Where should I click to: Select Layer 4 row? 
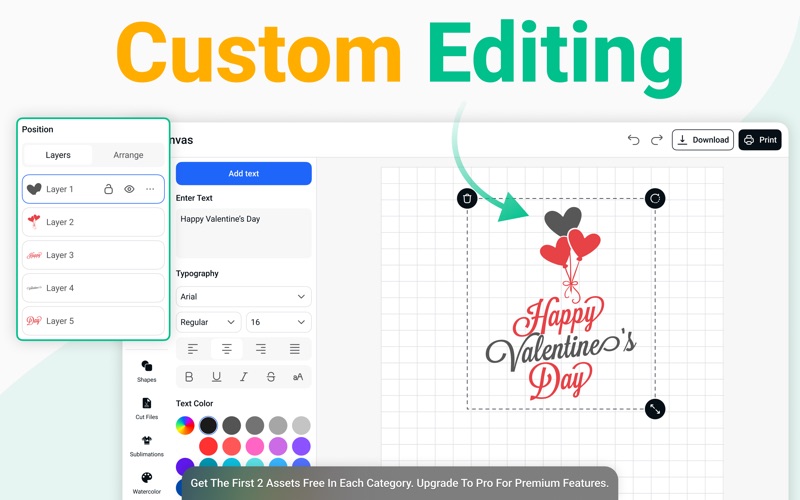[93, 288]
